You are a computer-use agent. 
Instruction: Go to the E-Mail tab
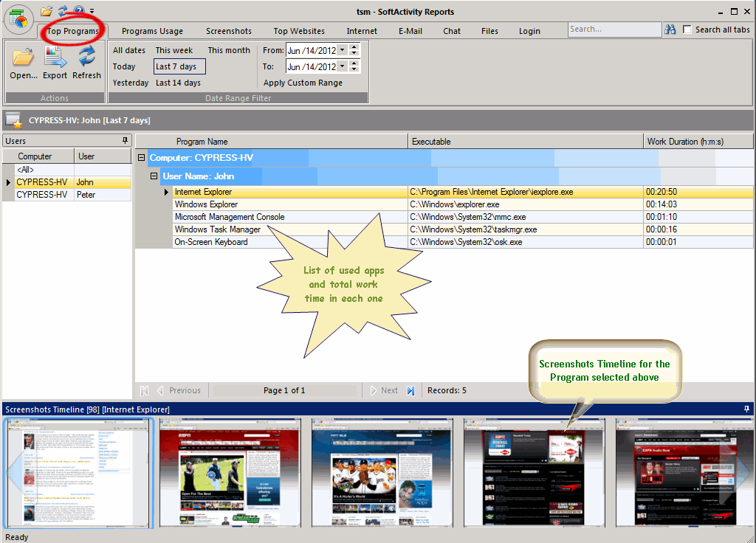pos(410,31)
